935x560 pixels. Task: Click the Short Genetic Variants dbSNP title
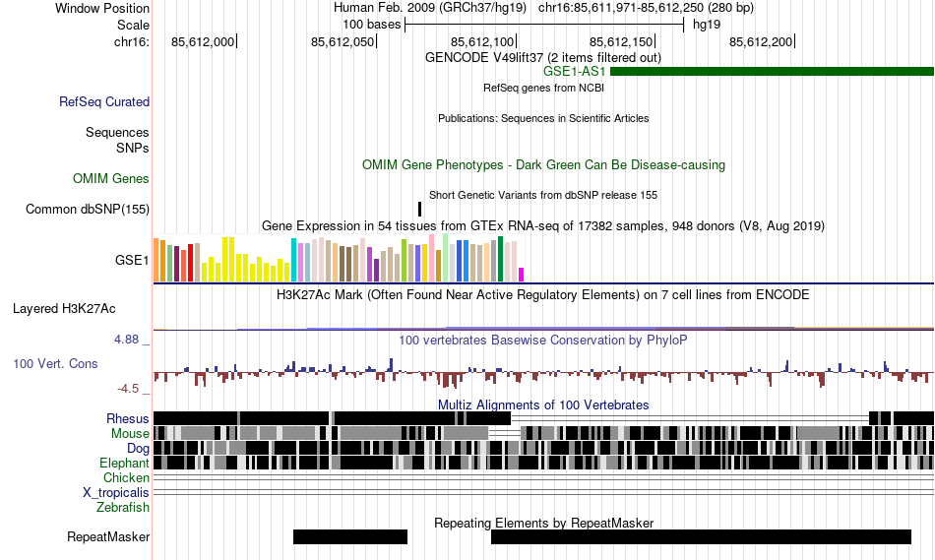click(x=543, y=195)
